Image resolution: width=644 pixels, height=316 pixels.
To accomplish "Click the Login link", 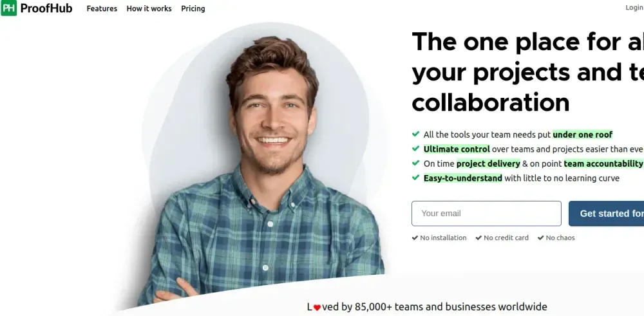I will 634,8.
